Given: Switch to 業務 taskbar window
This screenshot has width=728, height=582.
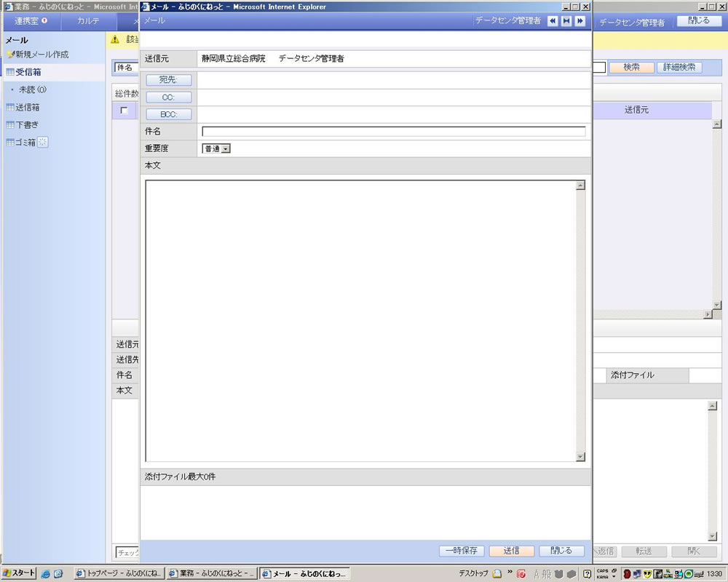Looking at the screenshot, I should (x=212, y=574).
